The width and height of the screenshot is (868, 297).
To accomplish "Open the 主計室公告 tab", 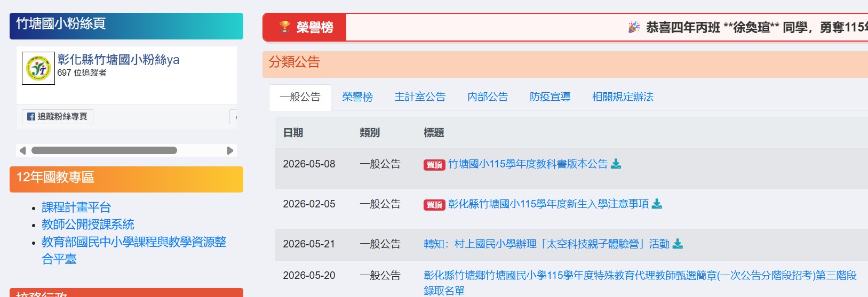I will 420,97.
